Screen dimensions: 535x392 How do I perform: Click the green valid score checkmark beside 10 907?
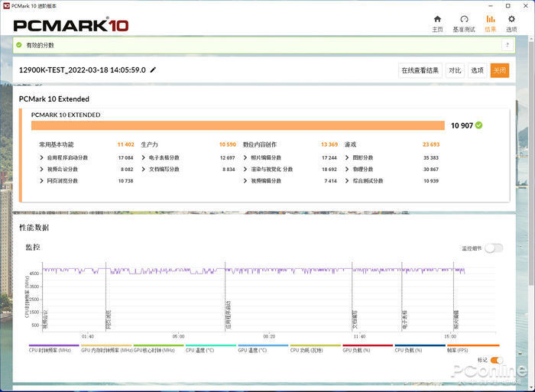point(478,125)
